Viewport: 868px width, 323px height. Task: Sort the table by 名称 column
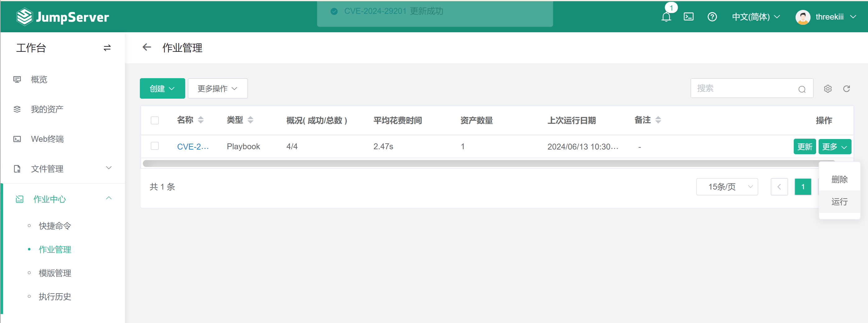(200, 120)
